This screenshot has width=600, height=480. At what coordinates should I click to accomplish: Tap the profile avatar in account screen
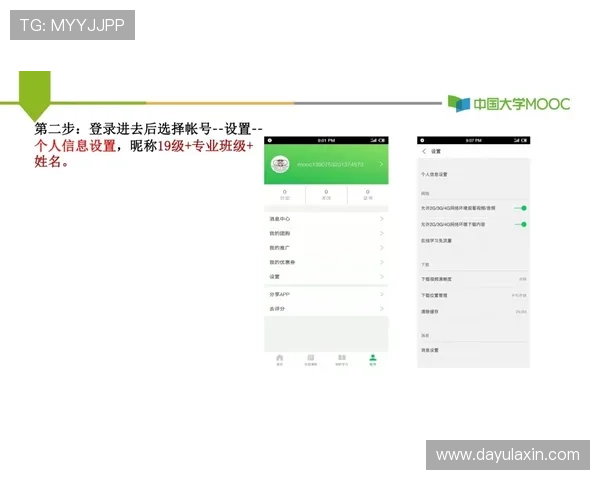[x=280, y=164]
